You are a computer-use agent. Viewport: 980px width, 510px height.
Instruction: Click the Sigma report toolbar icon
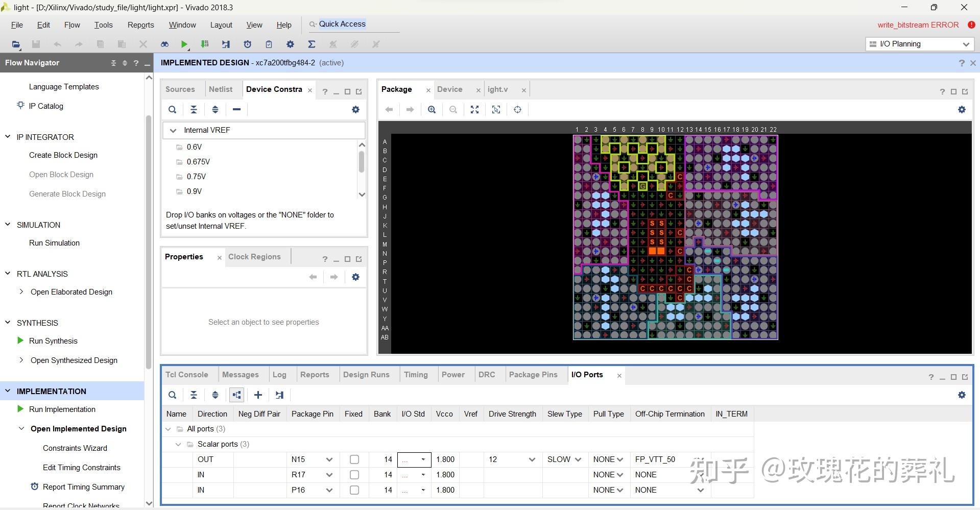tap(312, 44)
